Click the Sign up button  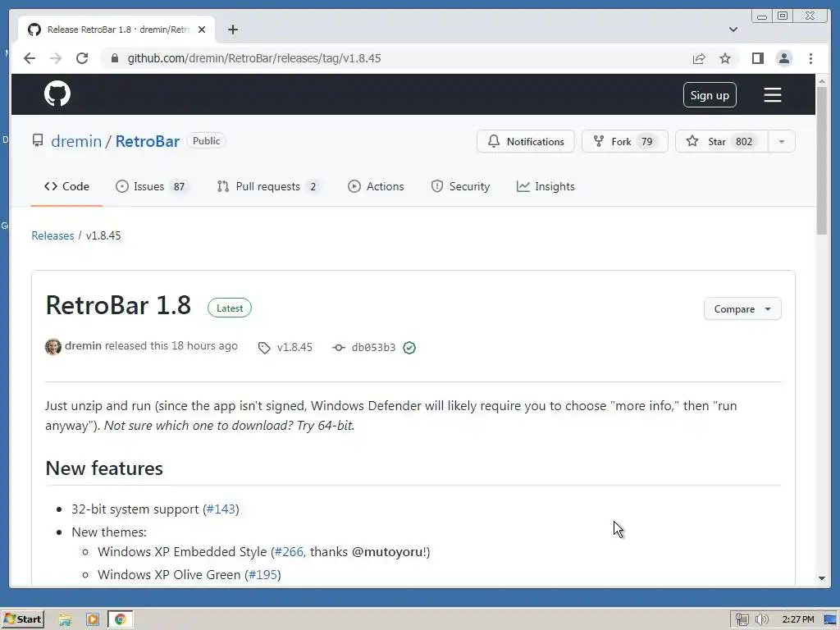click(710, 95)
